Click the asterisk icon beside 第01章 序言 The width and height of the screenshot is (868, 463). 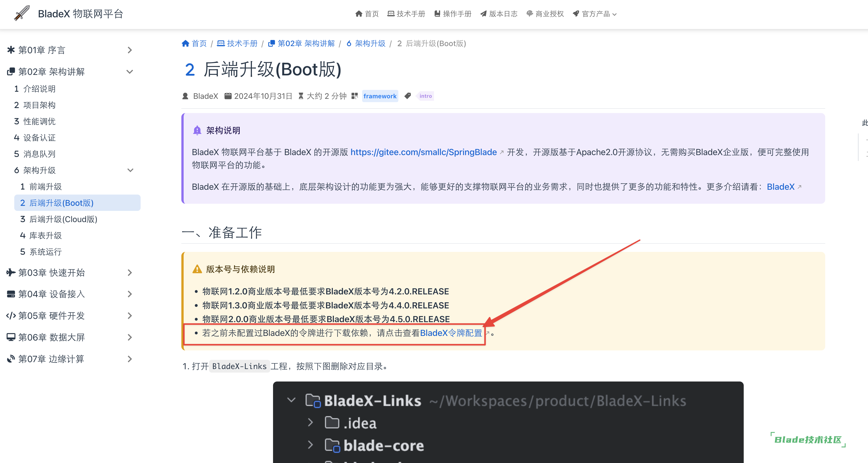pos(11,50)
